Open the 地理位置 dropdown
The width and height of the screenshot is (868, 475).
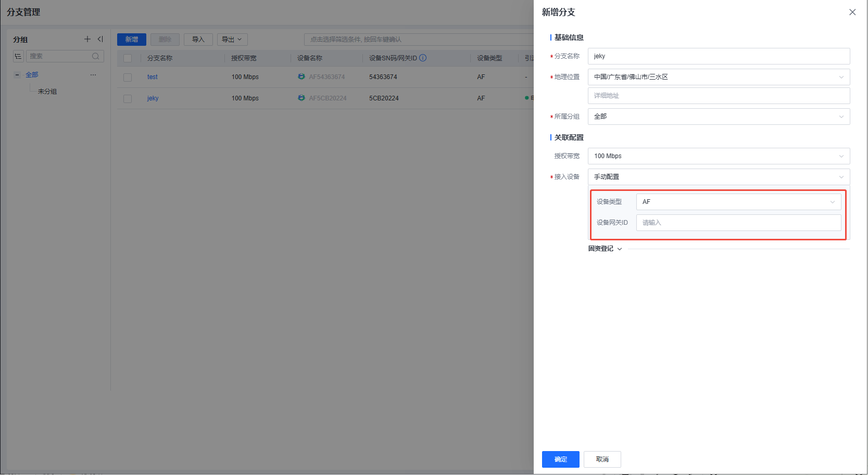[719, 77]
